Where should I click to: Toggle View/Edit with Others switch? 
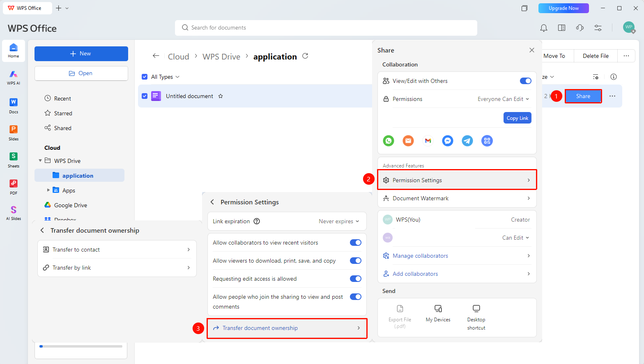tap(526, 81)
